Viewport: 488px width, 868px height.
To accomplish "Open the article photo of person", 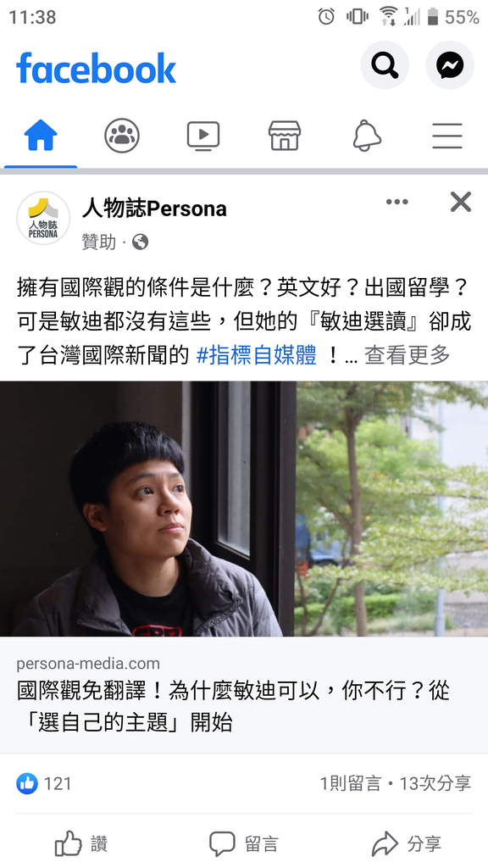I will 244,509.
